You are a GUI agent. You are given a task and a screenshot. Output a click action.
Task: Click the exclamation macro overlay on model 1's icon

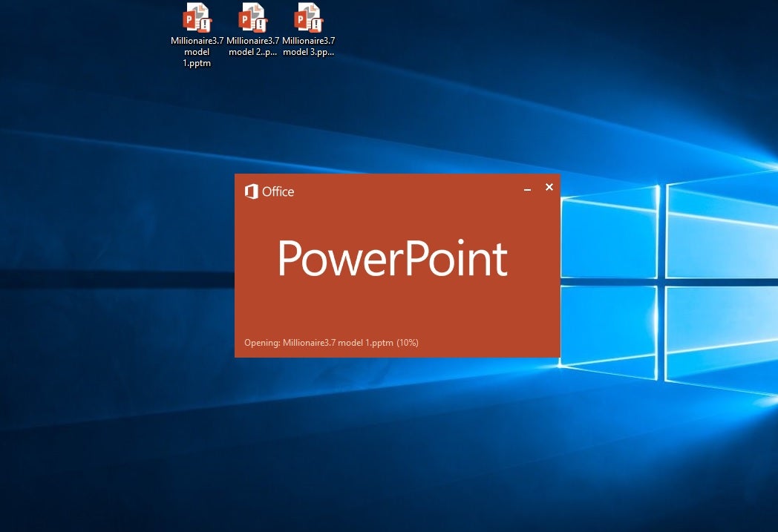tap(205, 24)
